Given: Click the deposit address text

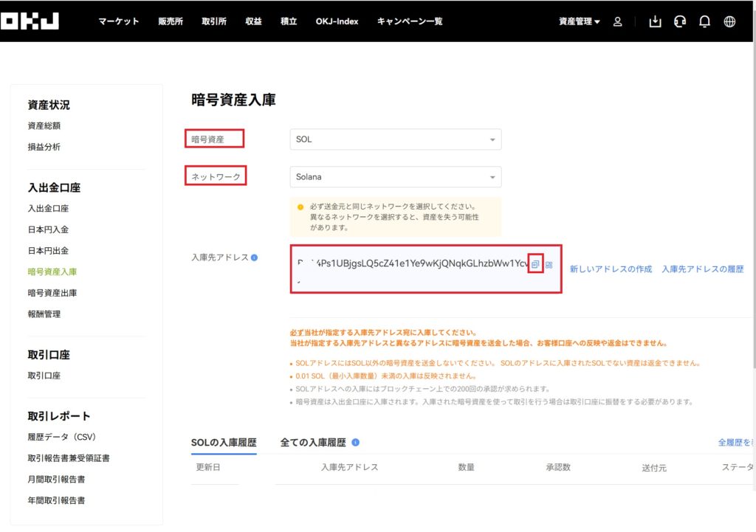Looking at the screenshot, I should pyautogui.click(x=413, y=263).
